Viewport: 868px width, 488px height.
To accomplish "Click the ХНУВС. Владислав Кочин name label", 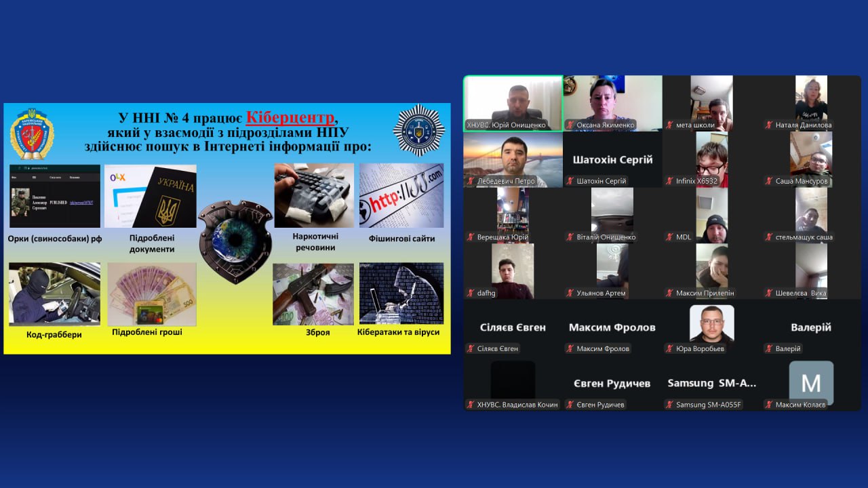I will coord(517,405).
